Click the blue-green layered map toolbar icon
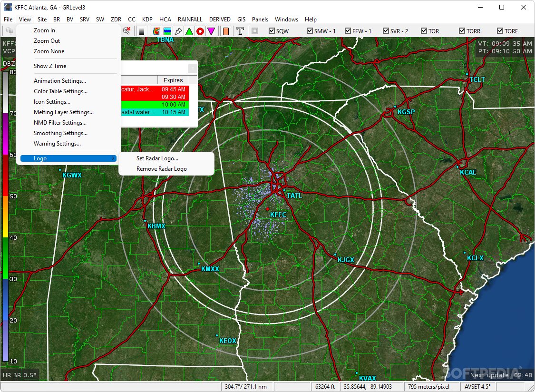This screenshot has height=392, width=535. click(x=167, y=31)
